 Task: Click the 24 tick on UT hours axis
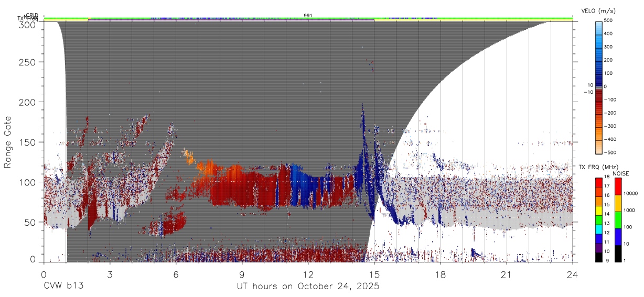(x=573, y=274)
